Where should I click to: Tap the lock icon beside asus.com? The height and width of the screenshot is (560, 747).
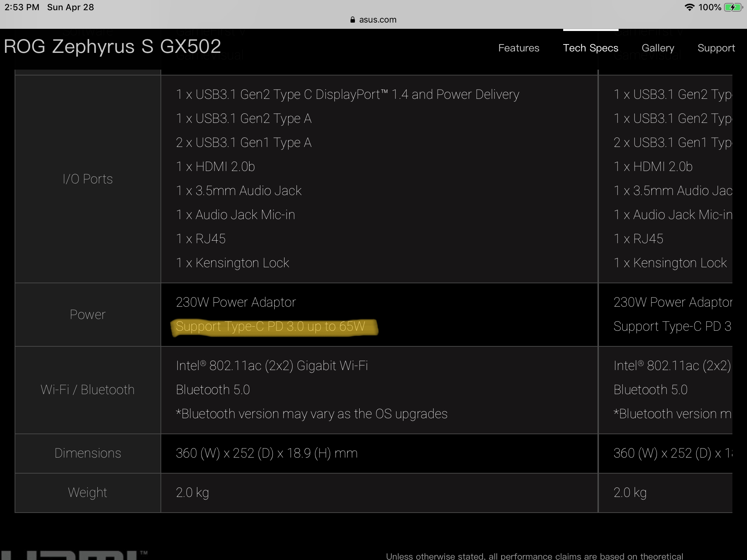click(352, 20)
